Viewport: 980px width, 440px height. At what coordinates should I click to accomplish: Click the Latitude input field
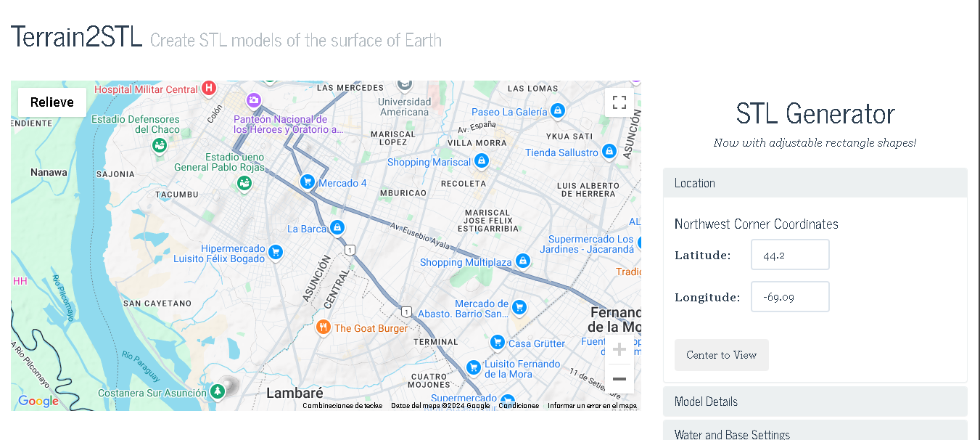coord(789,255)
